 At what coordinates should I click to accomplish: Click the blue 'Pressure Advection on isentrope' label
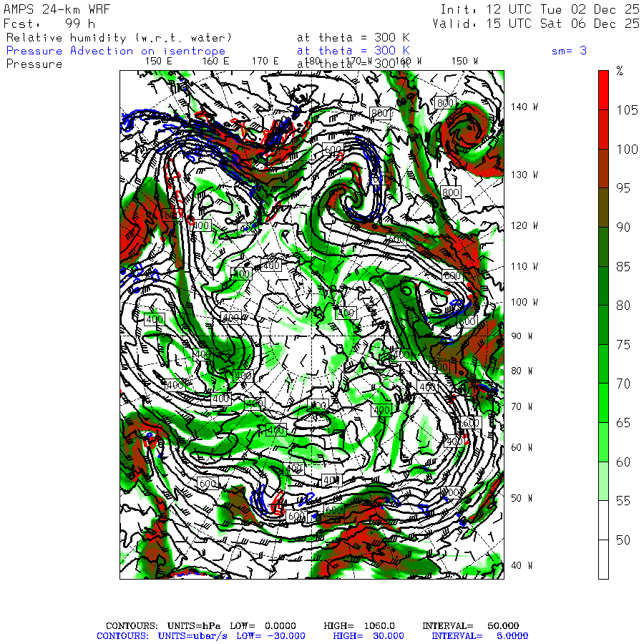point(116,51)
